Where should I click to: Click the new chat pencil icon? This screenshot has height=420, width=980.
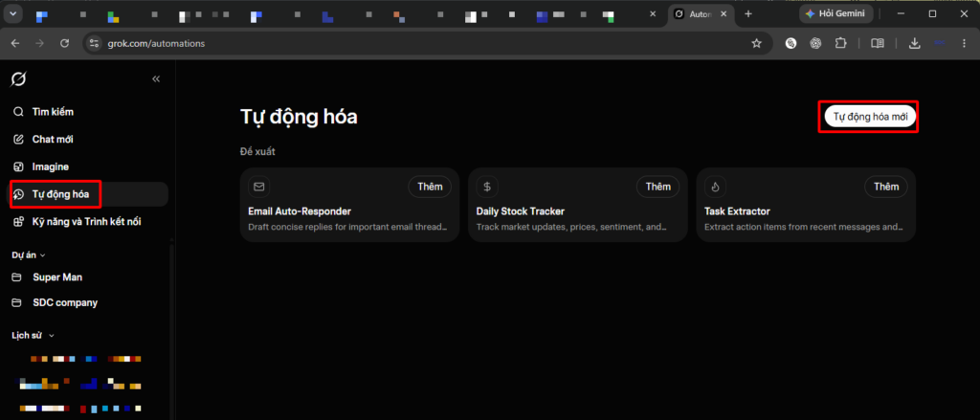coord(19,140)
